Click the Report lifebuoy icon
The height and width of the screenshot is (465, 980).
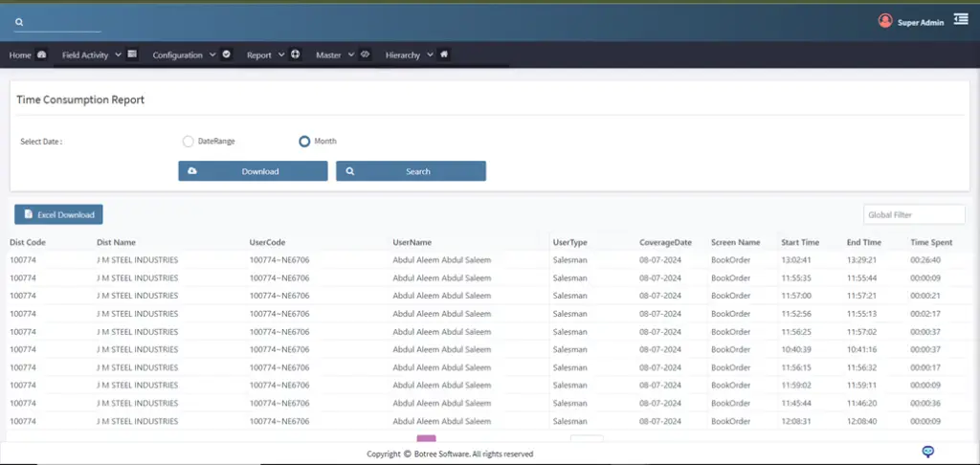tap(296, 55)
